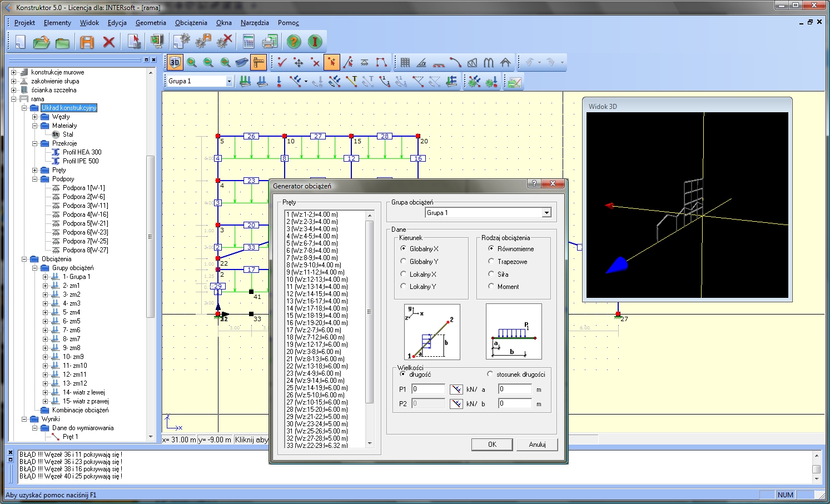Open the Projekt menu
The image size is (830, 504).
click(24, 23)
